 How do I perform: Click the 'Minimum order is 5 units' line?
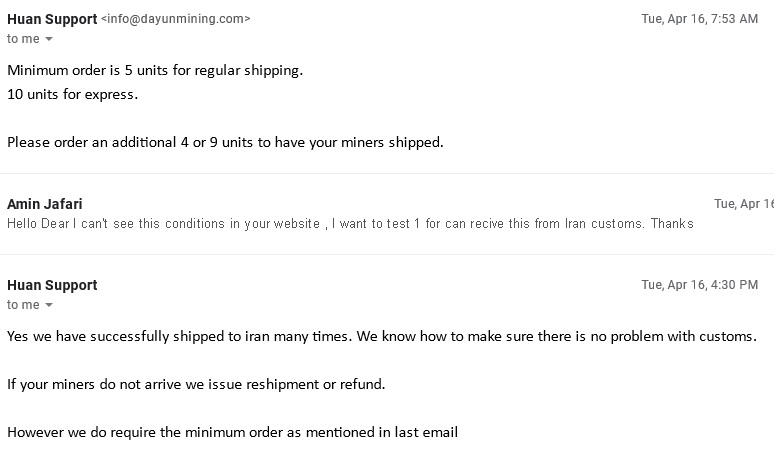coord(155,71)
